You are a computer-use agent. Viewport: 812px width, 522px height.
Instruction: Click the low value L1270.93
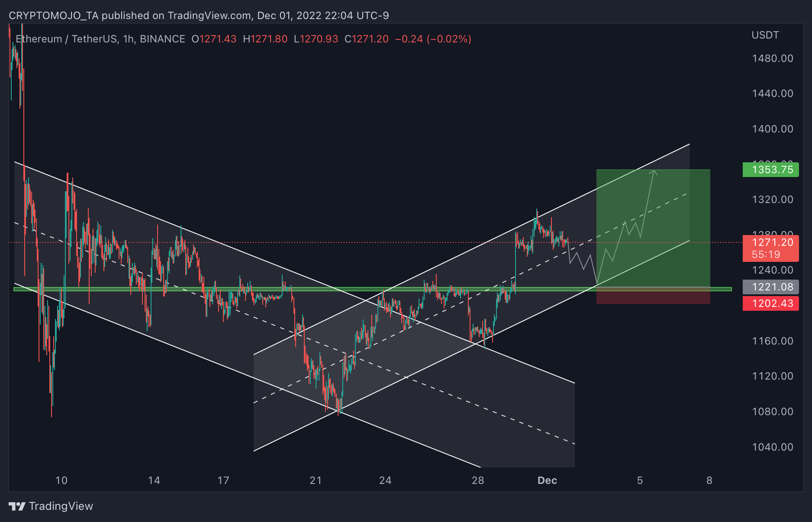point(316,39)
